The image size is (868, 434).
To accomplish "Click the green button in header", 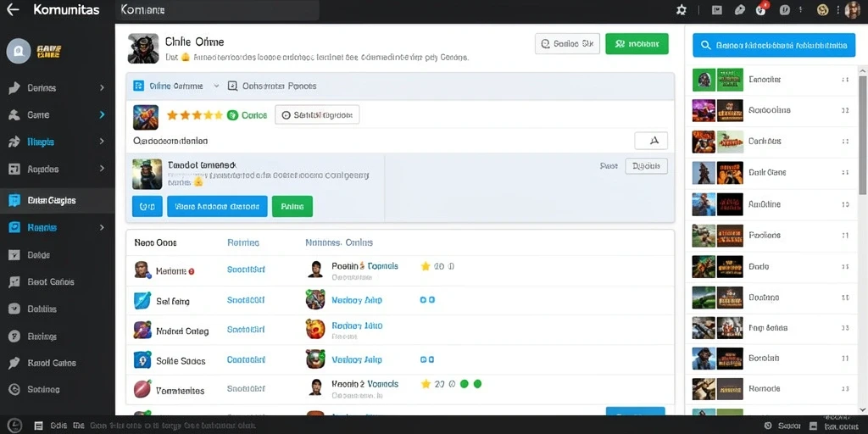I will 637,44.
